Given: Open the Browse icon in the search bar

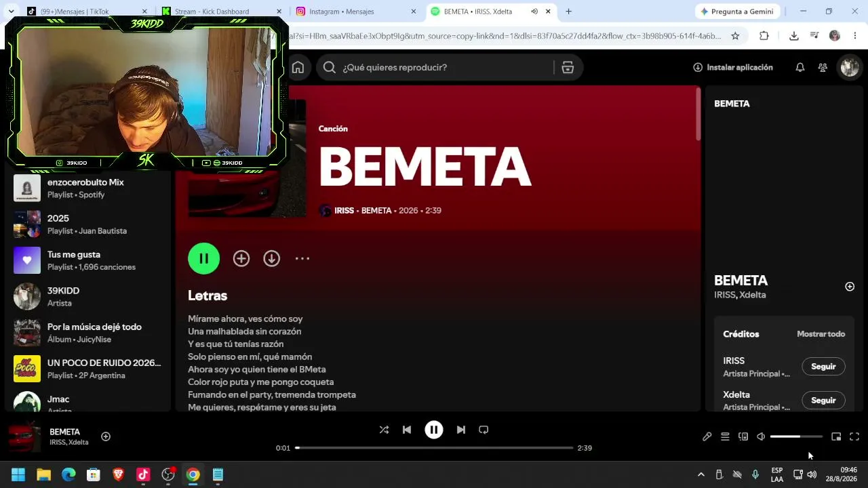Looking at the screenshot, I should [568, 67].
